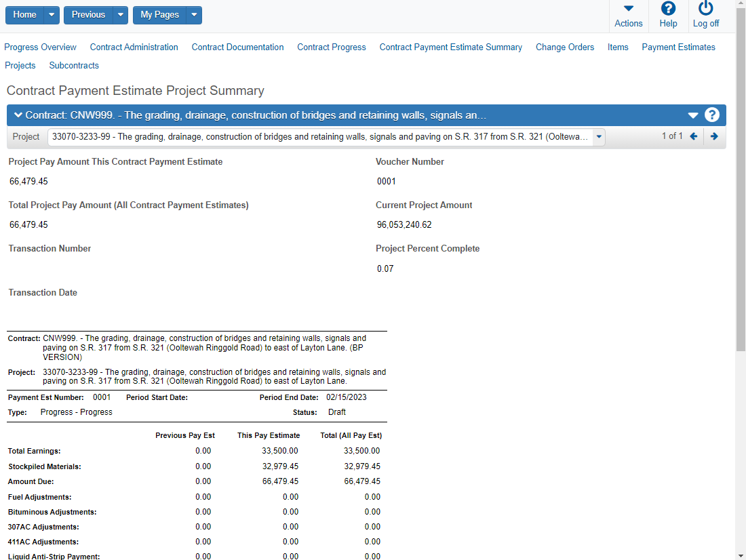The image size is (746, 560).
Task: Open the Home button dropdown arrow
Action: point(52,15)
